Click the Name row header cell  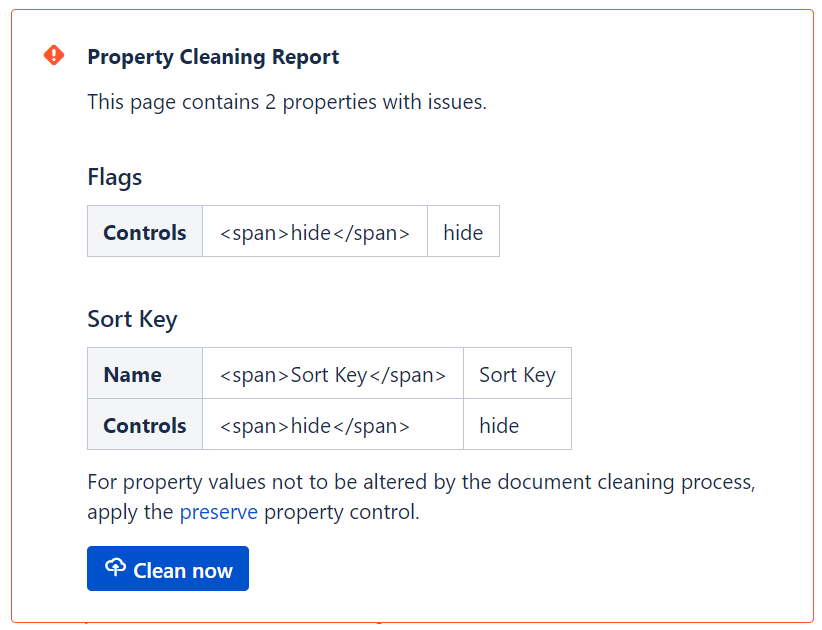133,374
